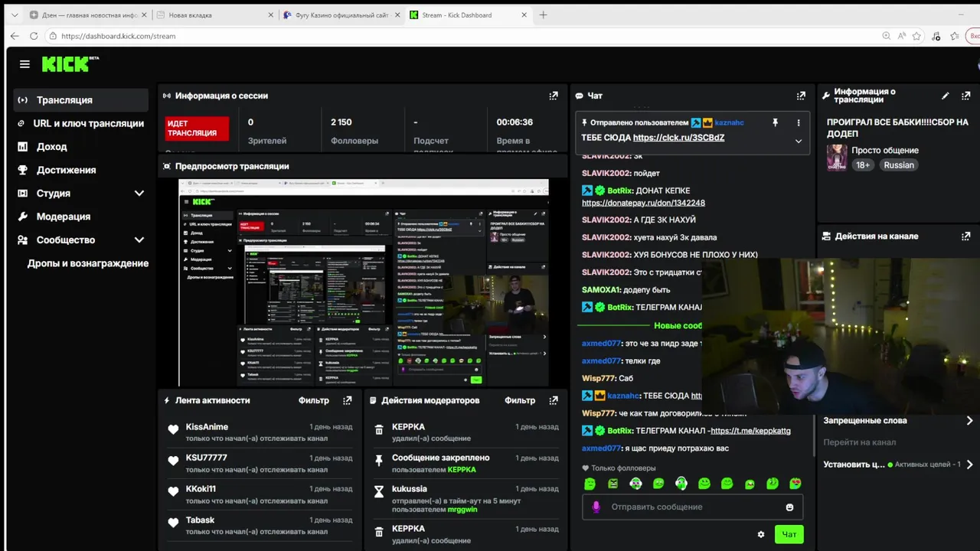Click the pin icon next to Сообщение закреплено
Screen dimensions: 980x551
(x=378, y=461)
